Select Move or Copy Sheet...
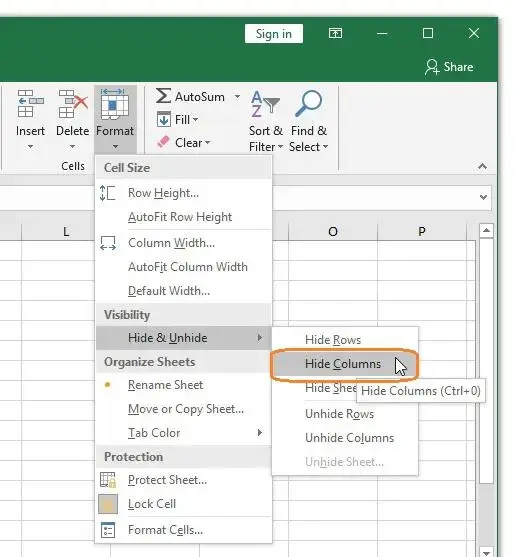This screenshot has height=557, width=520. pos(184,409)
